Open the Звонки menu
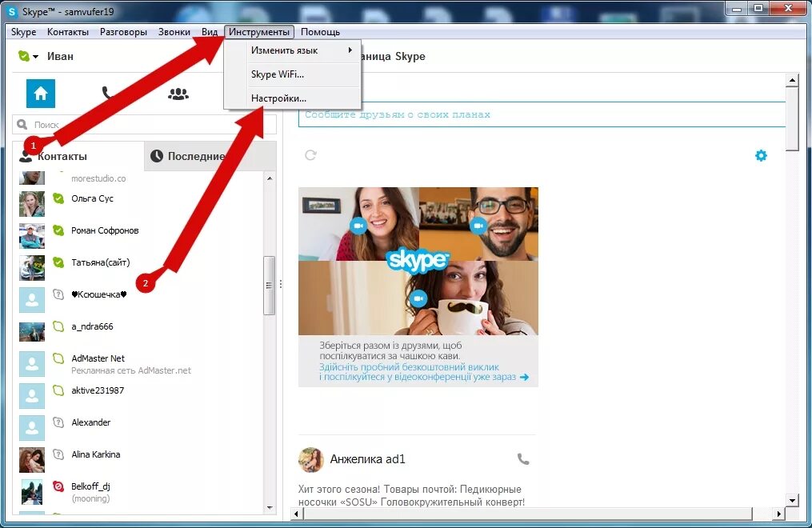 coord(174,31)
